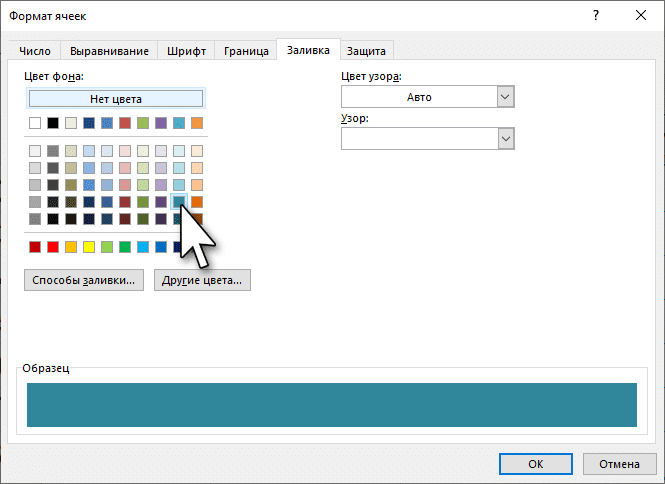Click the Другие цвета button
The height and width of the screenshot is (484, 665).
click(x=203, y=281)
